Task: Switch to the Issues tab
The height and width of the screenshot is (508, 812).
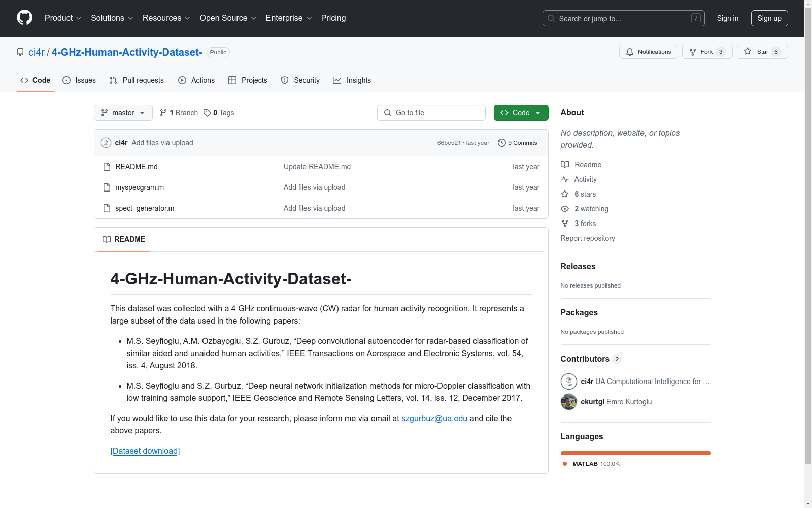Action: point(79,80)
